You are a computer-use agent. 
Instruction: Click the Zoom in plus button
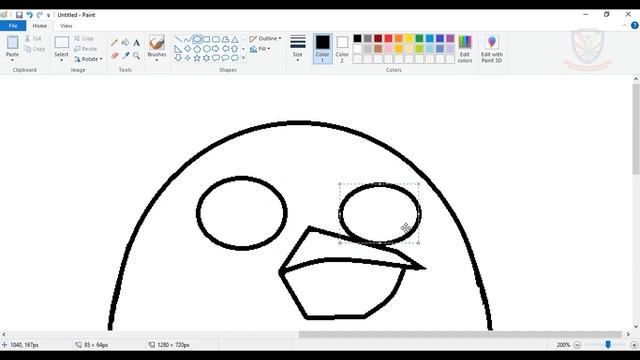(x=634, y=345)
